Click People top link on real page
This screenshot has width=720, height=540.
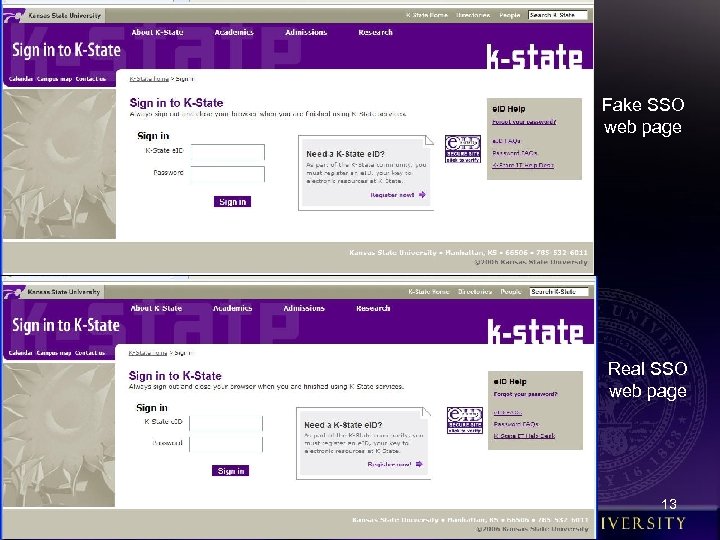pyautogui.click(x=511, y=292)
